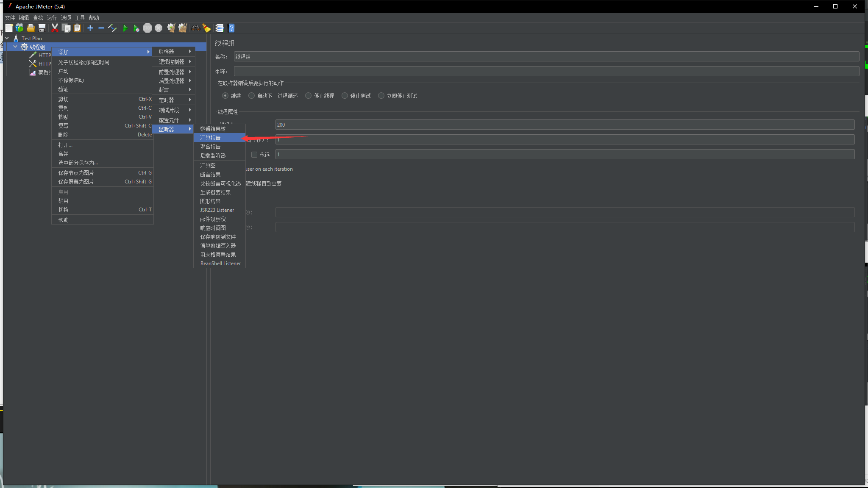
Task: Click 禁用 in the context menu
Action: click(64, 201)
